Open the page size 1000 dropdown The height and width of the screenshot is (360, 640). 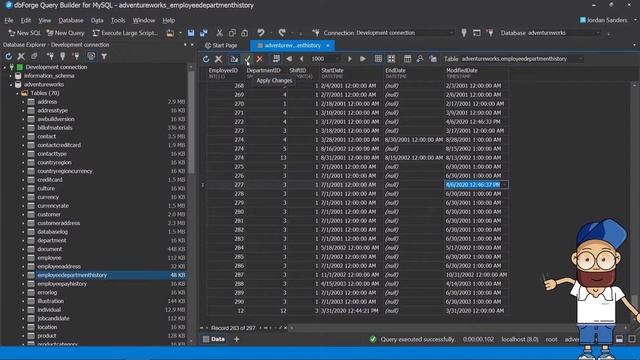click(x=337, y=59)
